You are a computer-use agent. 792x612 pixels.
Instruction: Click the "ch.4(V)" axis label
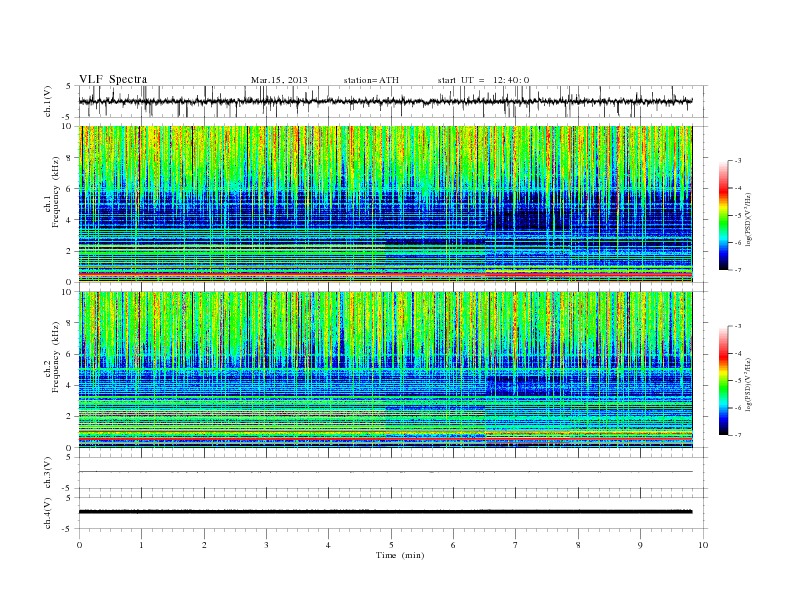coord(48,513)
